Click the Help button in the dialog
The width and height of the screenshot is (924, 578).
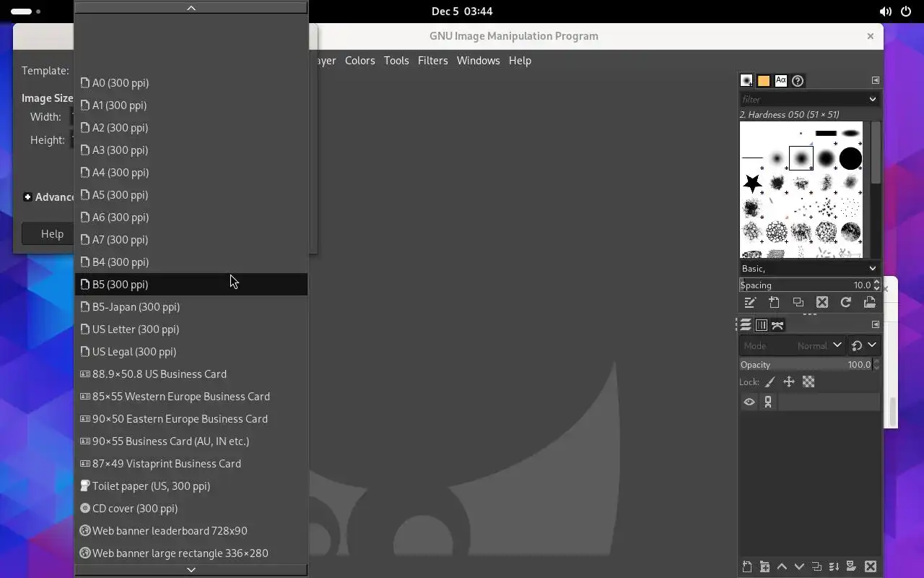tap(48, 234)
